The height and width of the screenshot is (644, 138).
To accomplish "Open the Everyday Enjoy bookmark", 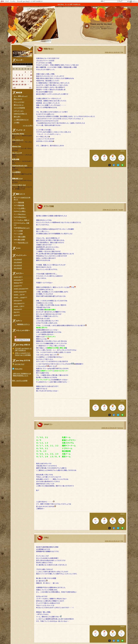I will [18, 134].
